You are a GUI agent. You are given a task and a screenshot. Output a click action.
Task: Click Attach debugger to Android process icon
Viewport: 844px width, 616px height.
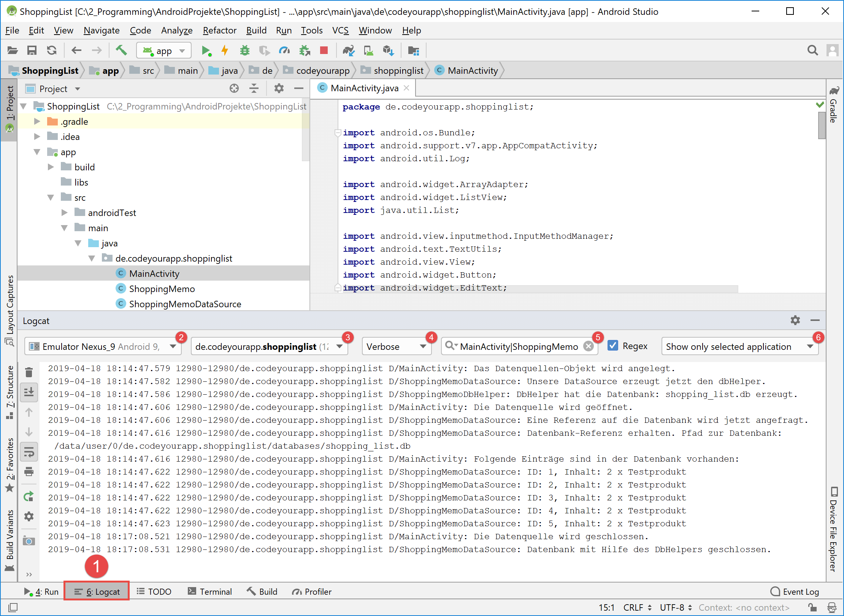coord(305,51)
